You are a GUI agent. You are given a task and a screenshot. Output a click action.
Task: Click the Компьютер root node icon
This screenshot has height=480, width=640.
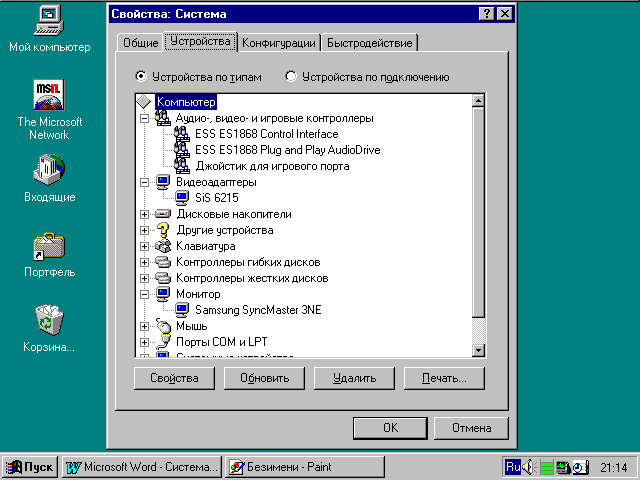[144, 102]
